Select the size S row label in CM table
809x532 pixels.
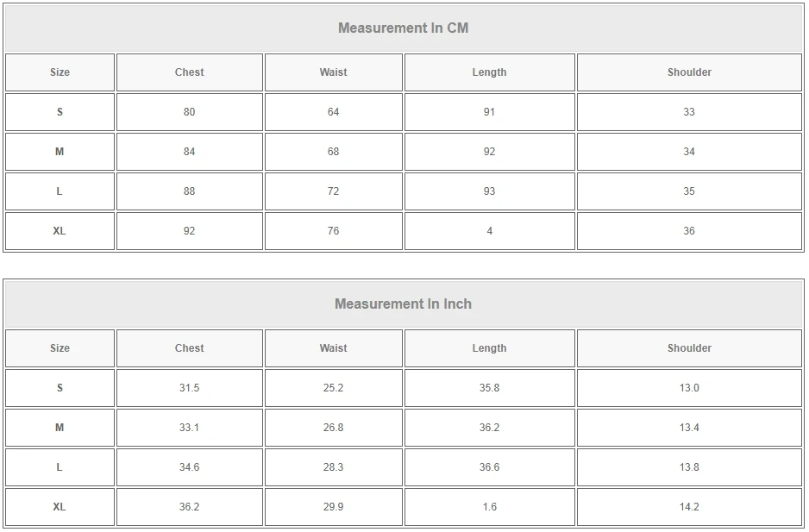(60, 112)
